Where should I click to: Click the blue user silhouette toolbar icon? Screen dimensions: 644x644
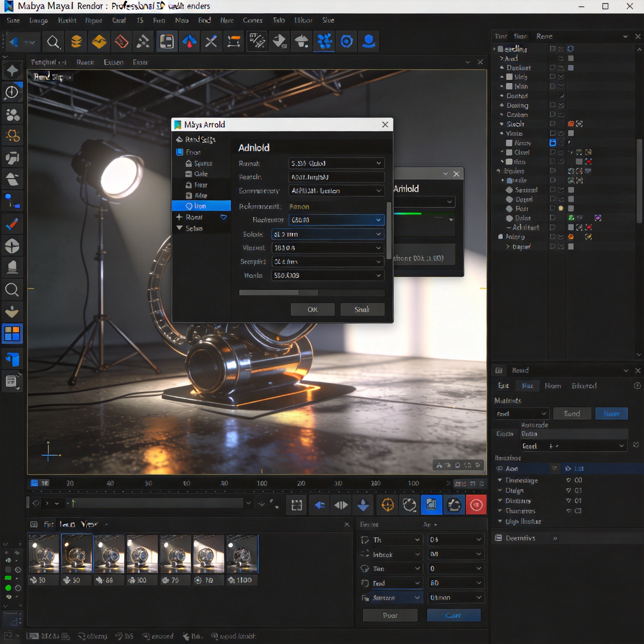[x=369, y=42]
